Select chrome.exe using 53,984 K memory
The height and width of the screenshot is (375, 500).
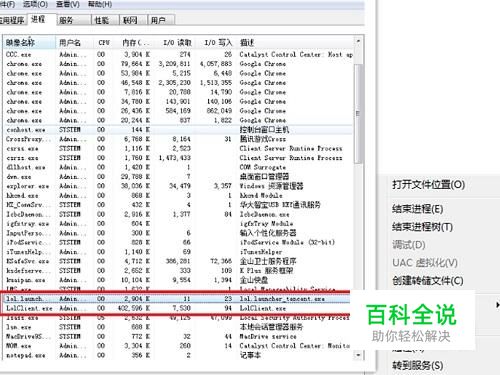click(178, 73)
